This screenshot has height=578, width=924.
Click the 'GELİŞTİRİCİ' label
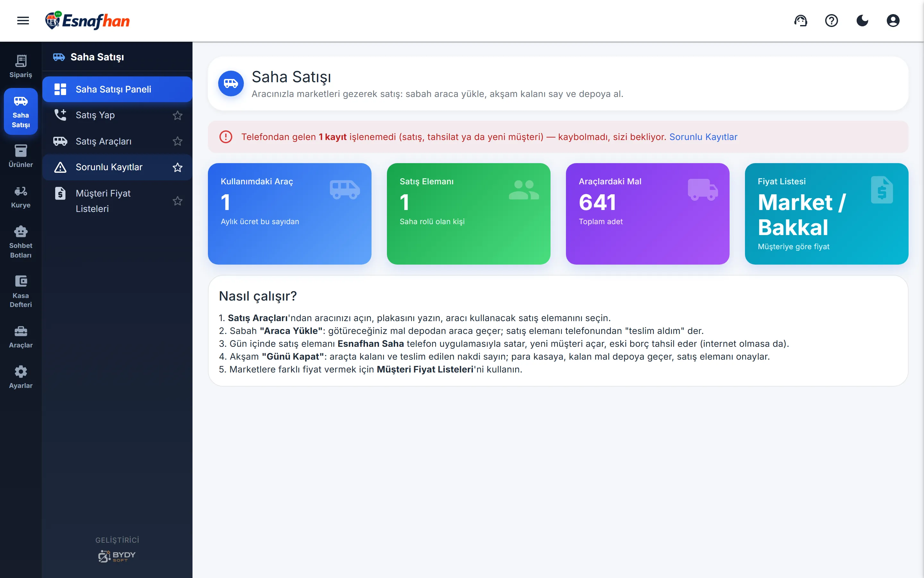pos(117,540)
